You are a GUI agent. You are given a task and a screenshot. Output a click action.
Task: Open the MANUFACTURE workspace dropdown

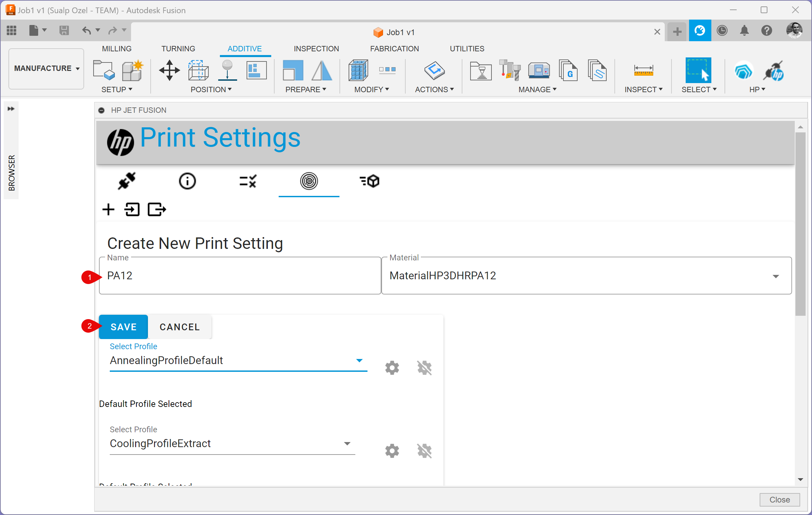point(46,69)
